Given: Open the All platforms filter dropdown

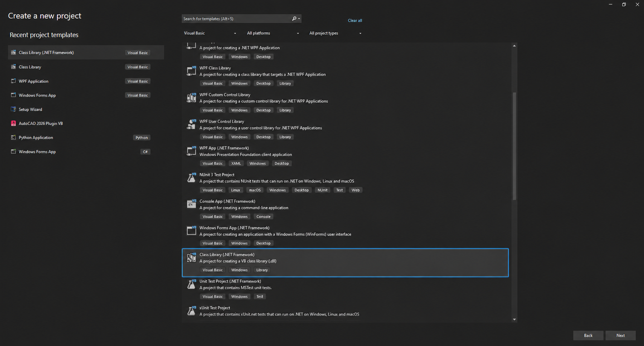Looking at the screenshot, I should coord(273,33).
